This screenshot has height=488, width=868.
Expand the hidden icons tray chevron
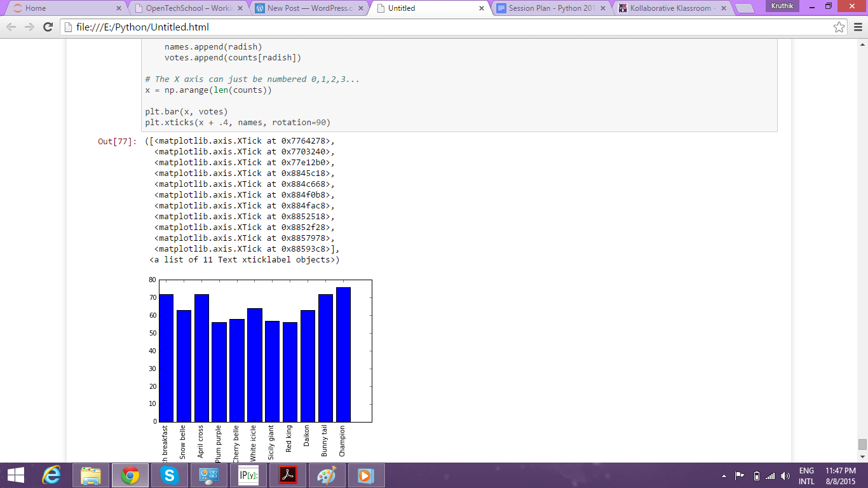click(x=724, y=475)
